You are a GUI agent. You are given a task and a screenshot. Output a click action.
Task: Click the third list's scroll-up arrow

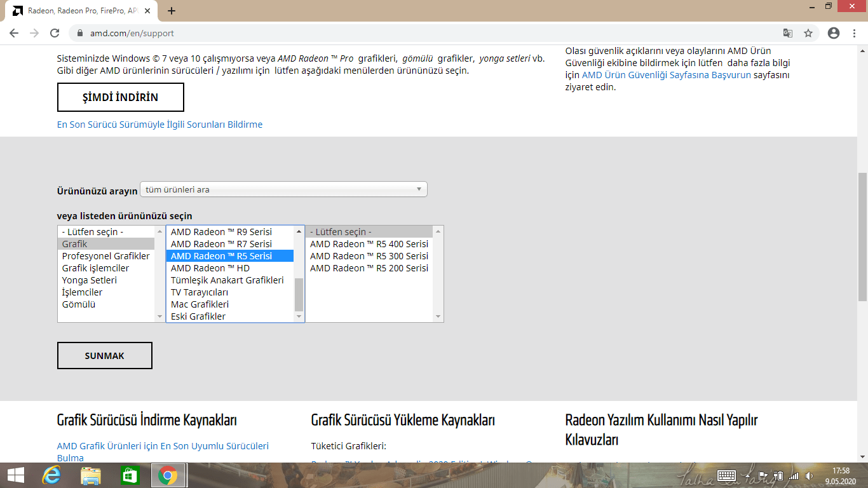point(438,231)
